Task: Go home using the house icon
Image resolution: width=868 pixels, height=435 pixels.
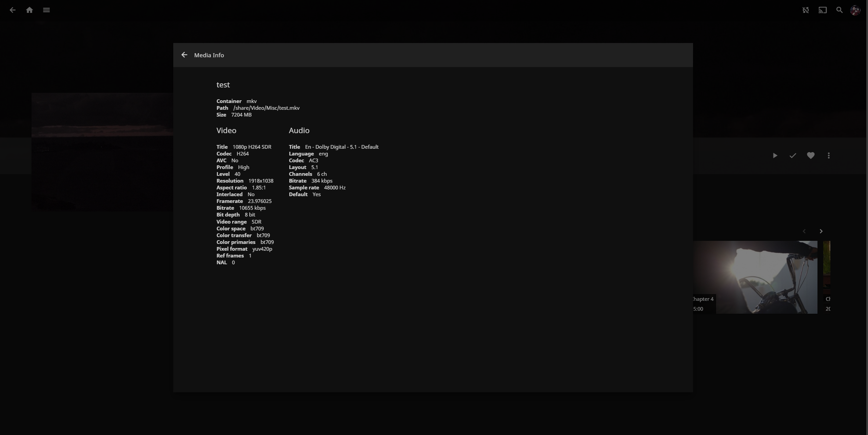Action: [29, 10]
